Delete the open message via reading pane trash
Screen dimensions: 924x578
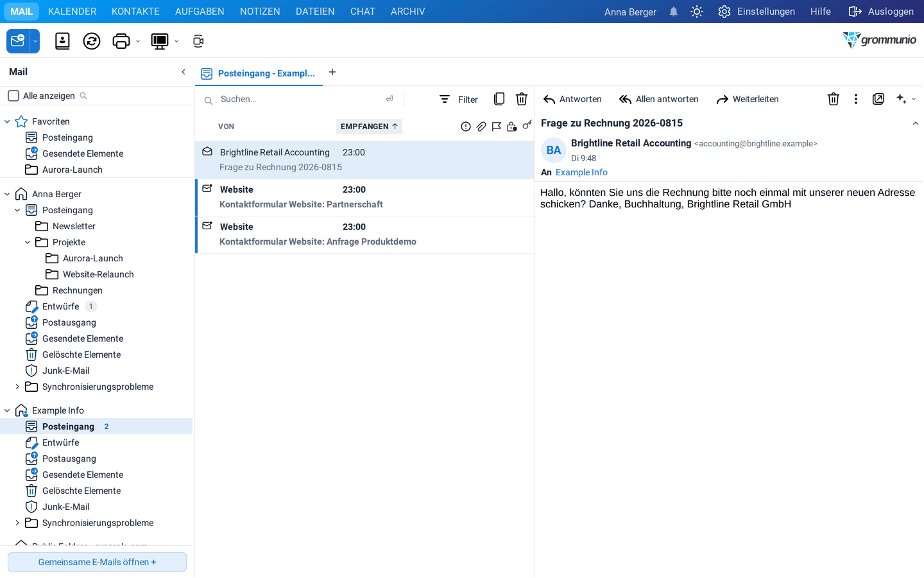(833, 99)
